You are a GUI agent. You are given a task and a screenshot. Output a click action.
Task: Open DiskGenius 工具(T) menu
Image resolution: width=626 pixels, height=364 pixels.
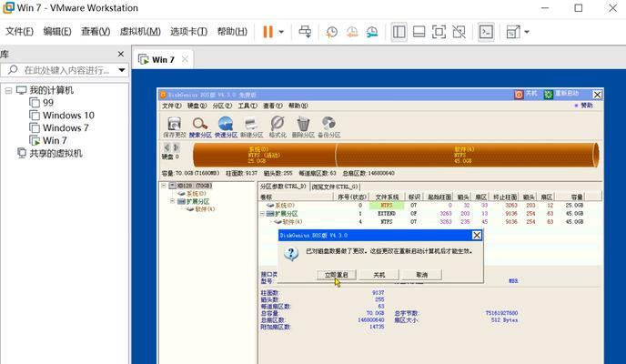click(x=247, y=106)
